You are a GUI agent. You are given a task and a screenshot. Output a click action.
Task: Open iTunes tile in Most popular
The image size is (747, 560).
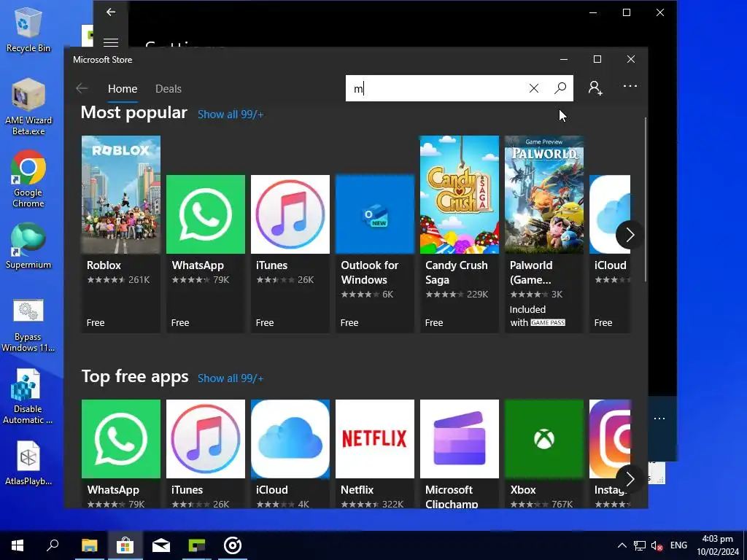(290, 253)
